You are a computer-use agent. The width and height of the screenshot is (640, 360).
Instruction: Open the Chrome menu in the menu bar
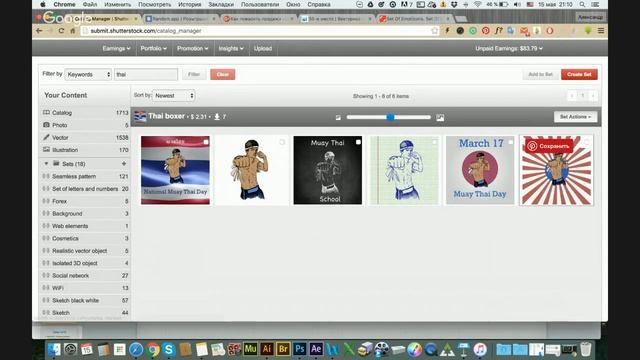[64, 4]
